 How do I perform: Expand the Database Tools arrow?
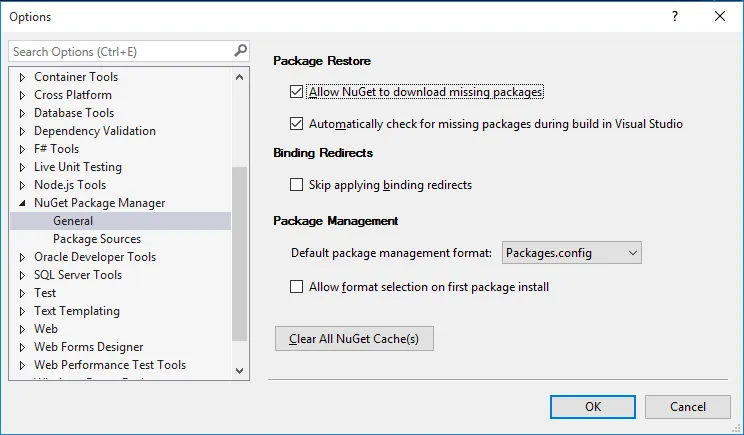(x=23, y=113)
